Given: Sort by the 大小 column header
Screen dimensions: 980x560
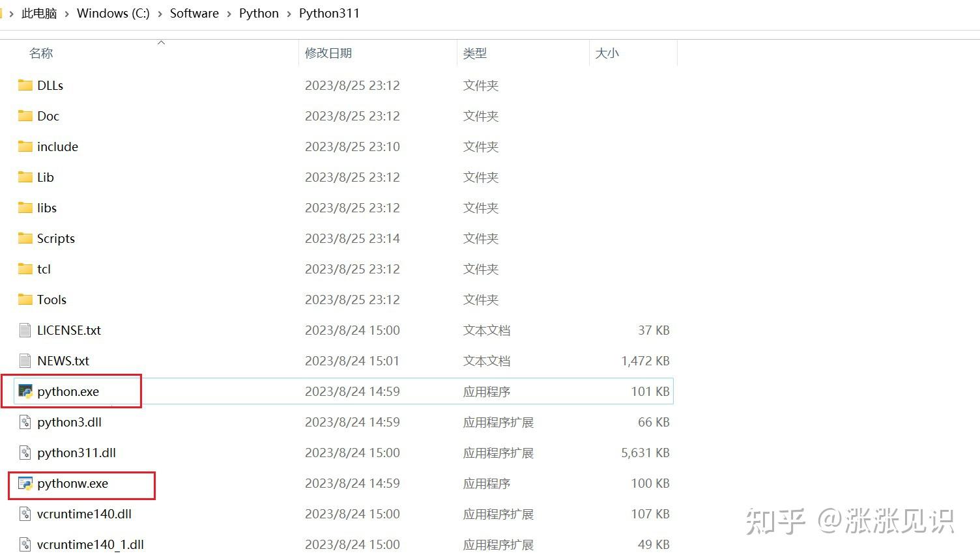Looking at the screenshot, I should coord(607,53).
